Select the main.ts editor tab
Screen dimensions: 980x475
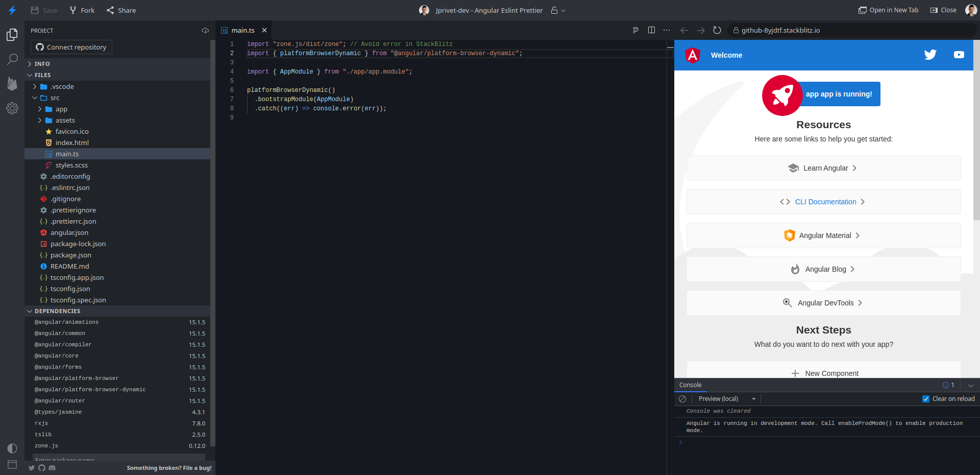[243, 30]
